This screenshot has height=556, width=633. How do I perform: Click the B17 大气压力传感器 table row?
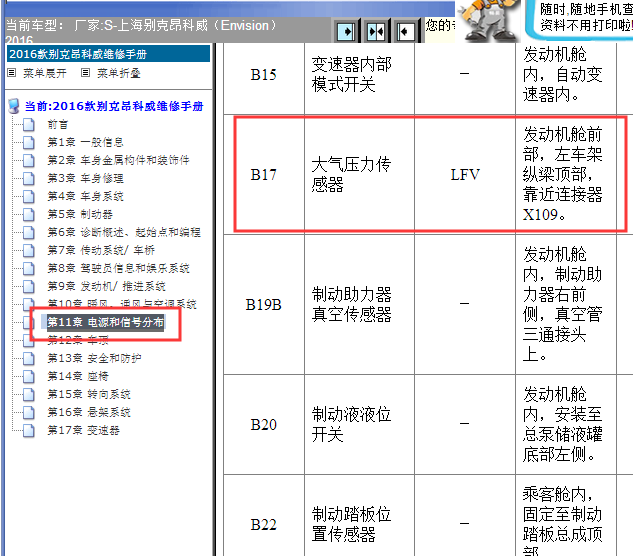click(x=430, y=174)
